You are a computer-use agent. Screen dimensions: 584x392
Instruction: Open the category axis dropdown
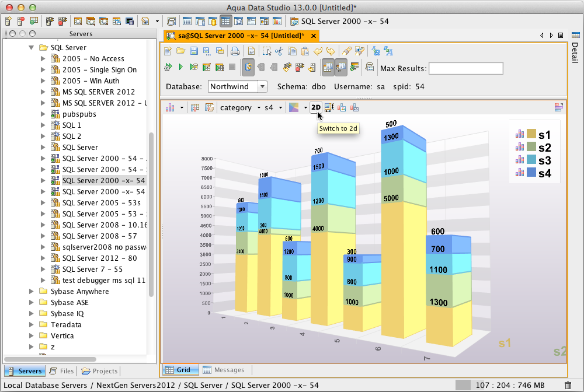pos(239,107)
